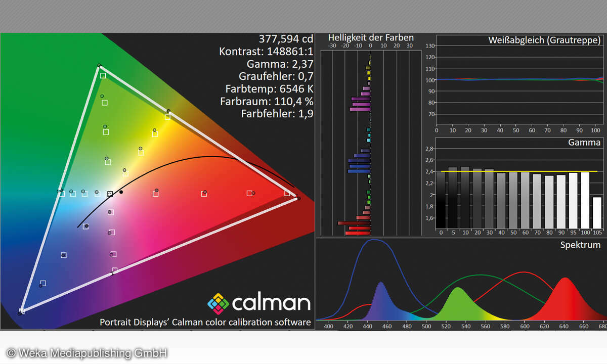Image resolution: width=607 pixels, height=364 pixels.
Task: Select the Kontrast: 148861:1 reading
Action: click(x=267, y=51)
